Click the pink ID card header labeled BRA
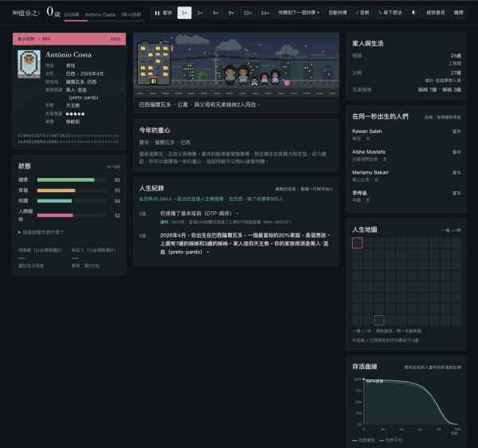This screenshot has height=448, width=478. tap(69, 39)
